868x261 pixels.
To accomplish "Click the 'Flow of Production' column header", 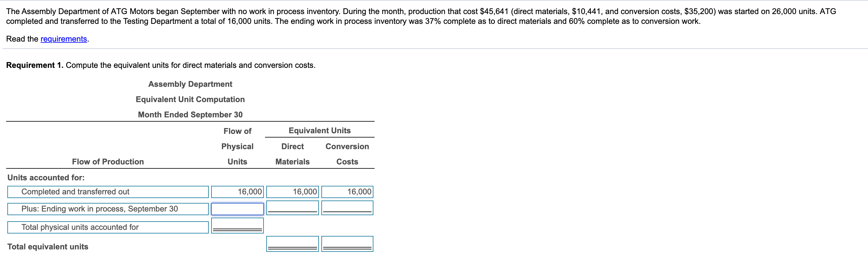I will click(108, 162).
